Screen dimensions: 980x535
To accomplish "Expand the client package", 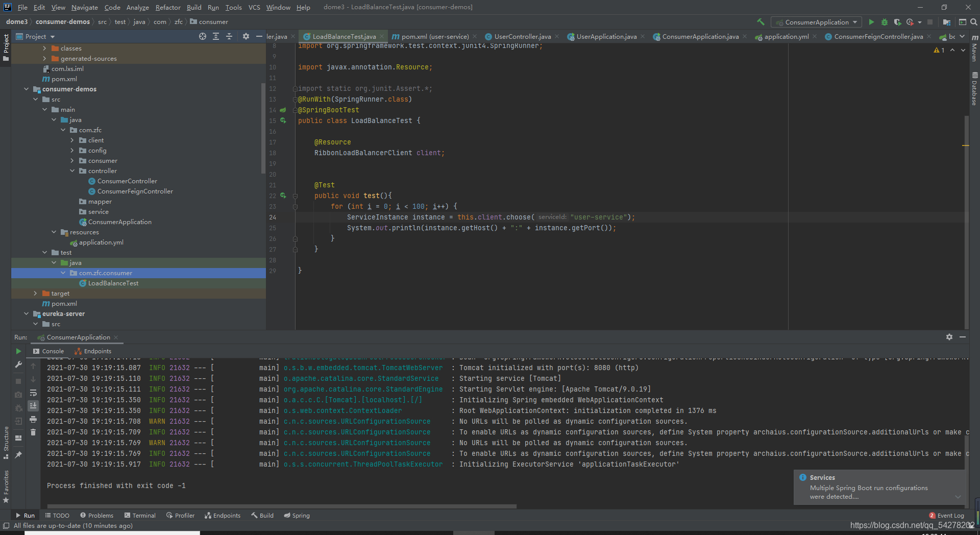I will pyautogui.click(x=72, y=140).
